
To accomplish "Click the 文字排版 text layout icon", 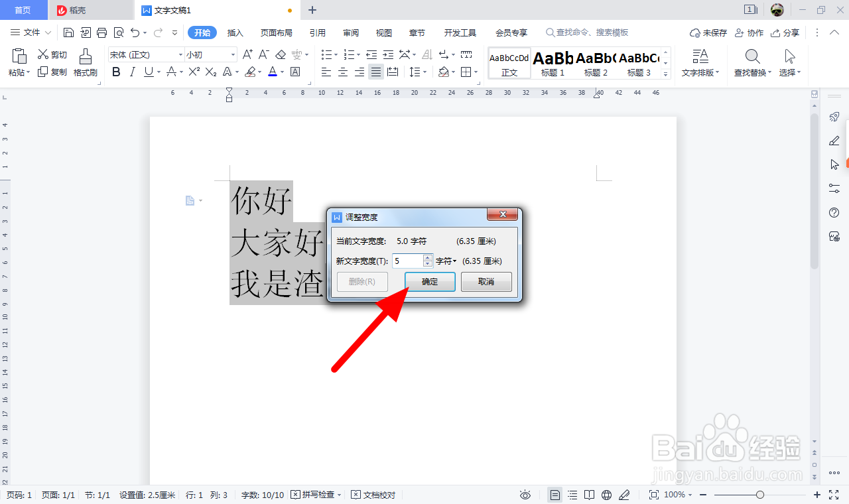I will 700,63.
